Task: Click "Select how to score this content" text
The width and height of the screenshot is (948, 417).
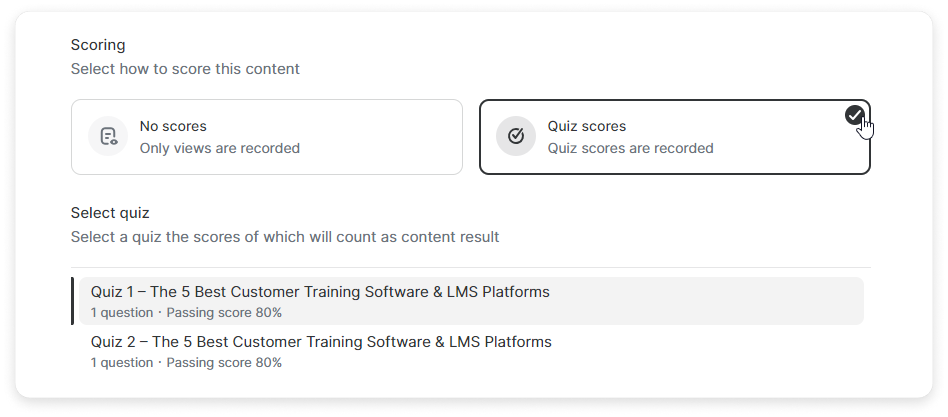Action: pyautogui.click(x=185, y=69)
